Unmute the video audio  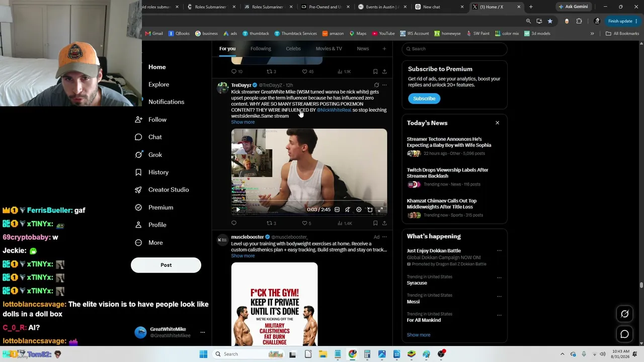[348, 210]
